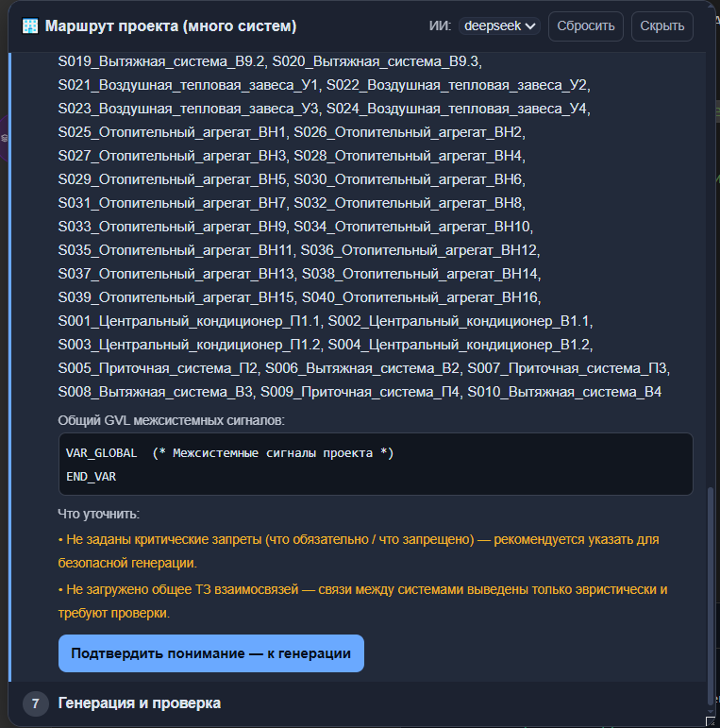Open step 7 Генерация и проверка
Screen dimensions: 720x728
pyautogui.click(x=139, y=703)
